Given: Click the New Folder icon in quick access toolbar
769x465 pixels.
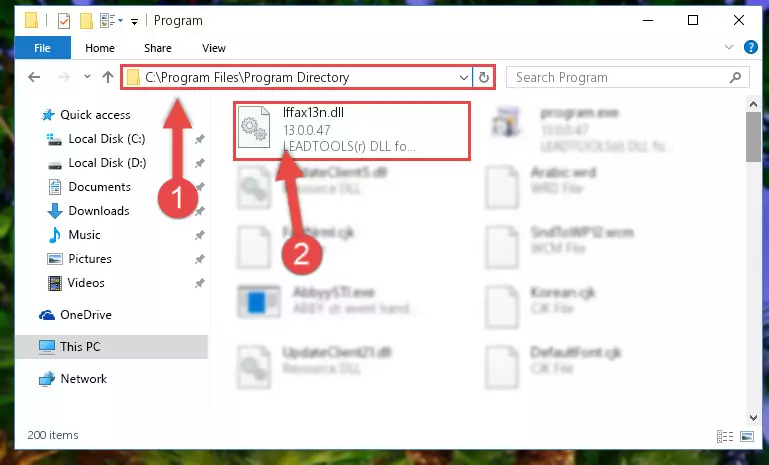Looking at the screenshot, I should coord(86,21).
